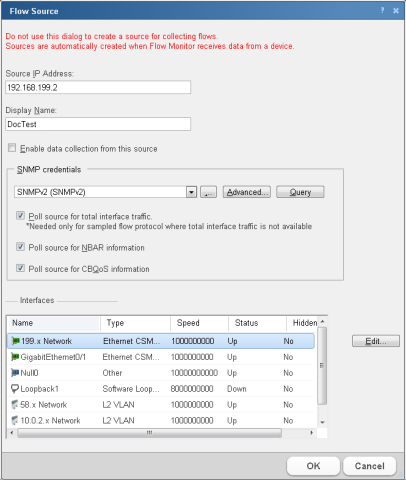Click the 58.x Network VLAN icon
Screen dimensions: 406x480
pos(15,404)
